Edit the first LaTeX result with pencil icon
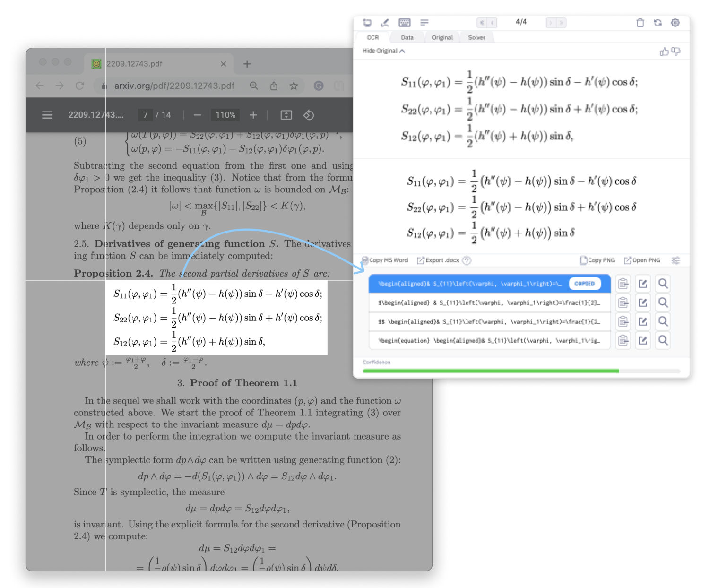The image size is (727, 588). tap(643, 284)
